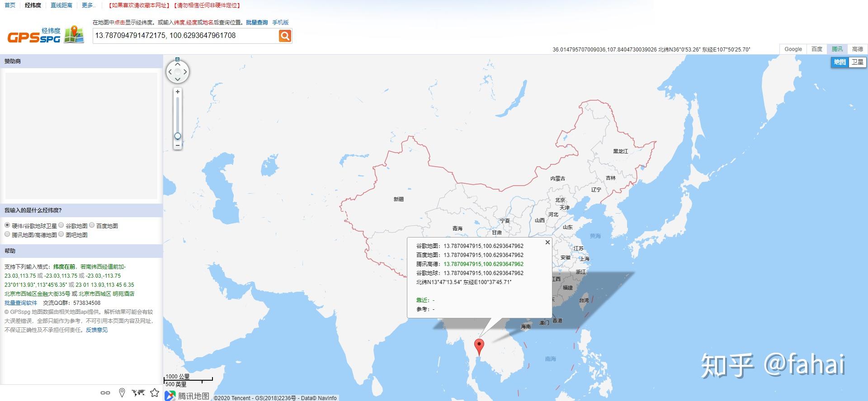Click the star favorite icon
This screenshot has width=868, height=401.
click(155, 392)
